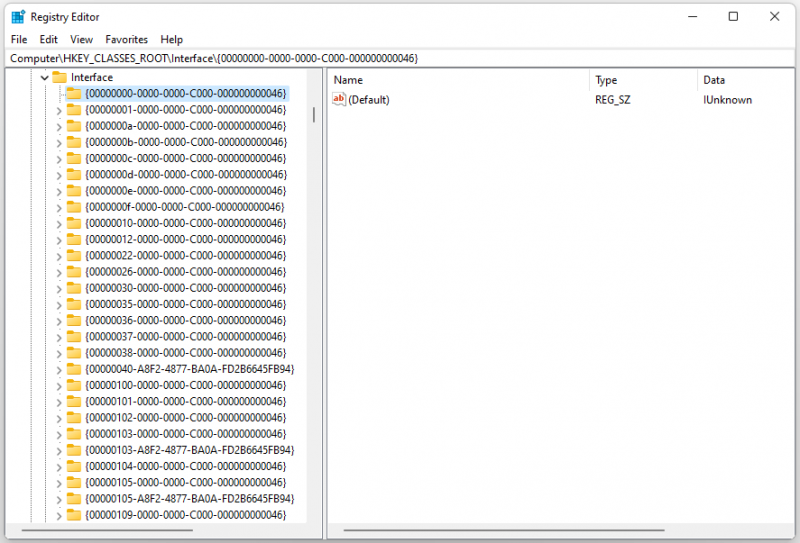
Task: Click the ab string icon of (Default)
Action: [x=339, y=99]
